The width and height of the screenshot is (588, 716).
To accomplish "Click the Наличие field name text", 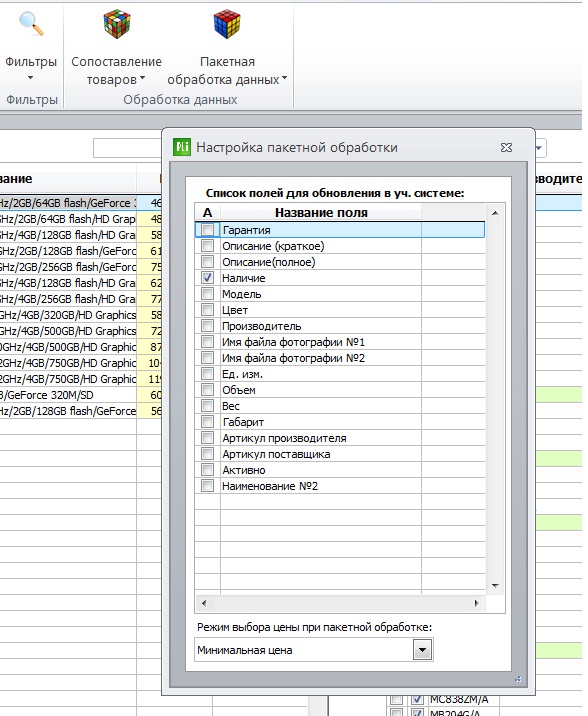I will [243, 278].
